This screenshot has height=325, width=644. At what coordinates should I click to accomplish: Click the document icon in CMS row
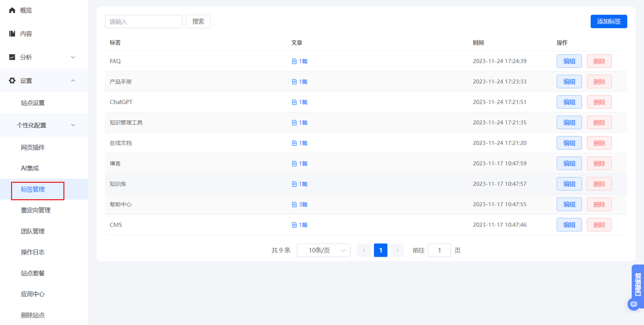click(x=294, y=225)
